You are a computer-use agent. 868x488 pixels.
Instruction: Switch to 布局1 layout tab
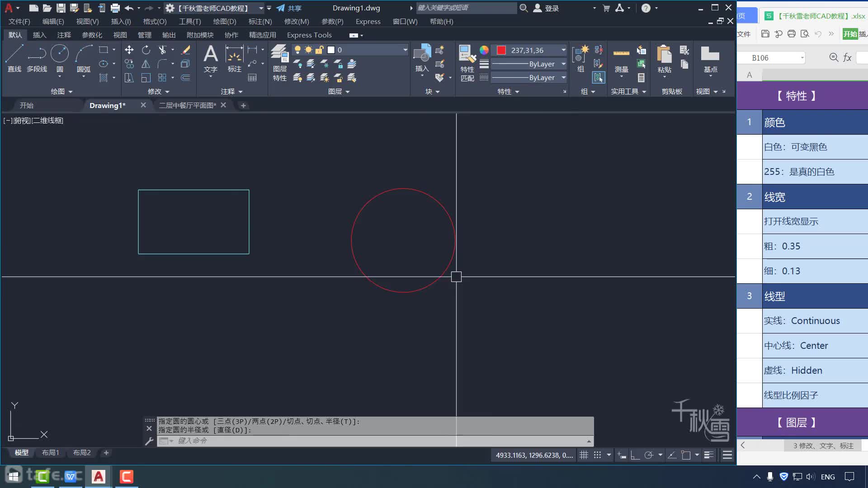tap(51, 452)
